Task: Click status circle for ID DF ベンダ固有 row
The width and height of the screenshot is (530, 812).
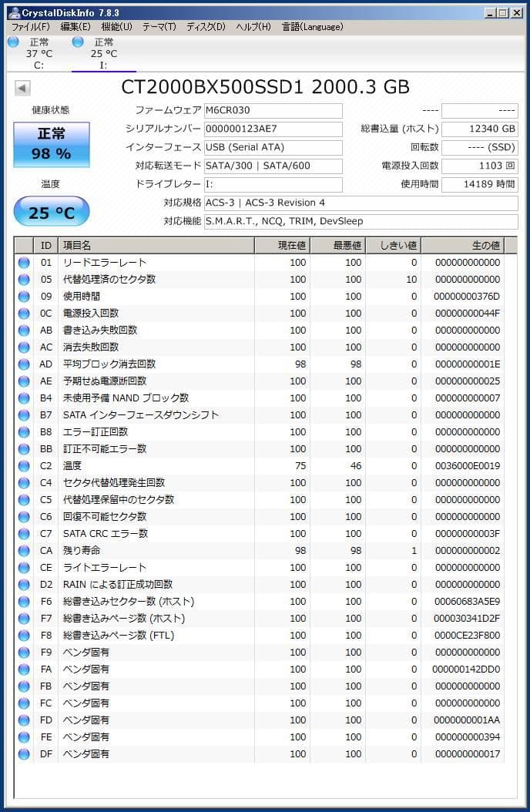Action: pyautogui.click(x=24, y=754)
